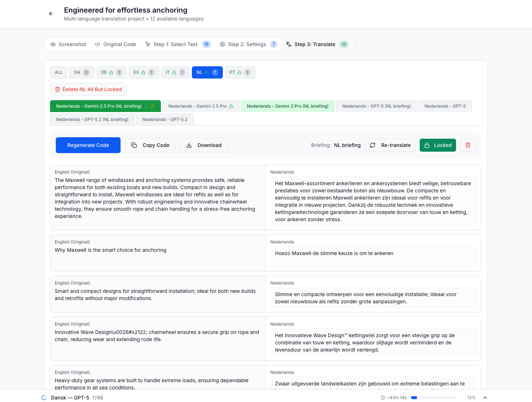Filter translations by IT language
This screenshot has width=532, height=402.
pyautogui.click(x=175, y=72)
